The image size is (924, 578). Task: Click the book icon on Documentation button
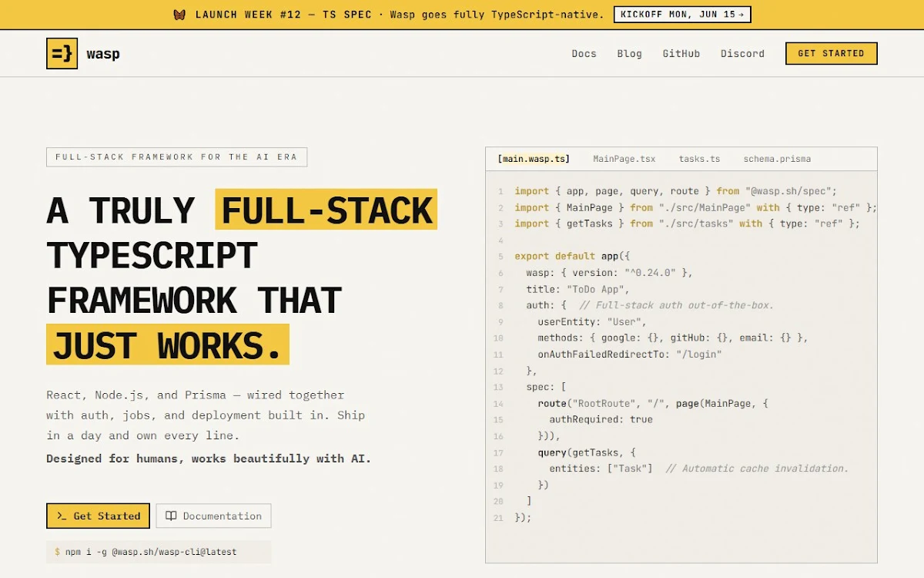pos(171,516)
